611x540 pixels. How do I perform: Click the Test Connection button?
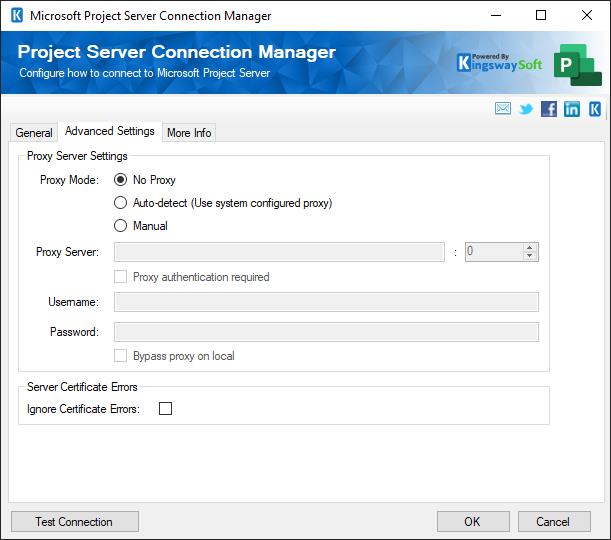(75, 521)
